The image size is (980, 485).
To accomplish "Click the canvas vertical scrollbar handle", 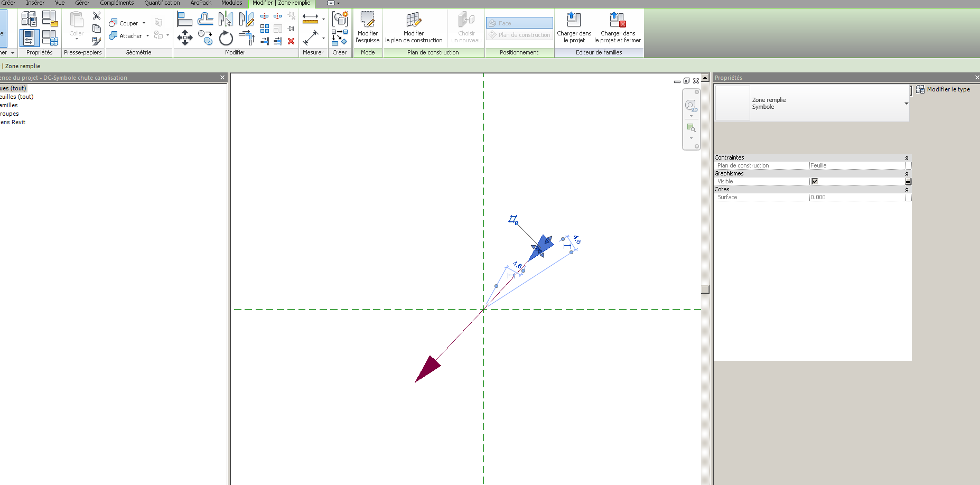I will click(x=705, y=289).
